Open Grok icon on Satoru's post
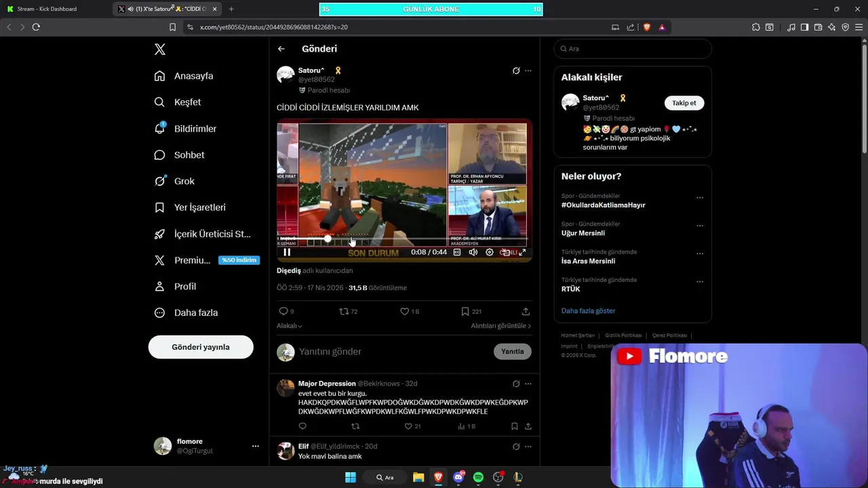Screen dimensions: 868x488 pyautogui.click(x=516, y=70)
